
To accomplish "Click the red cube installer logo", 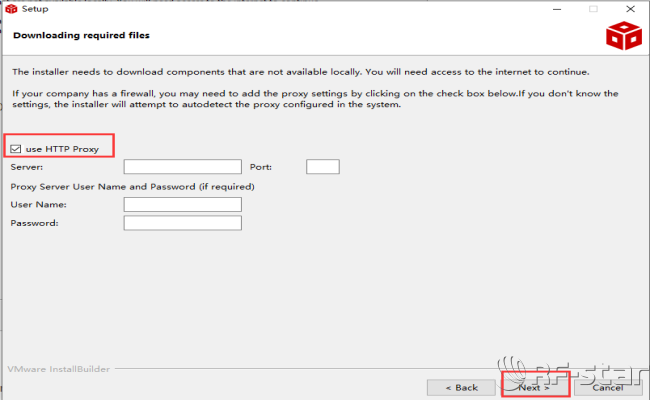I will (x=622, y=37).
